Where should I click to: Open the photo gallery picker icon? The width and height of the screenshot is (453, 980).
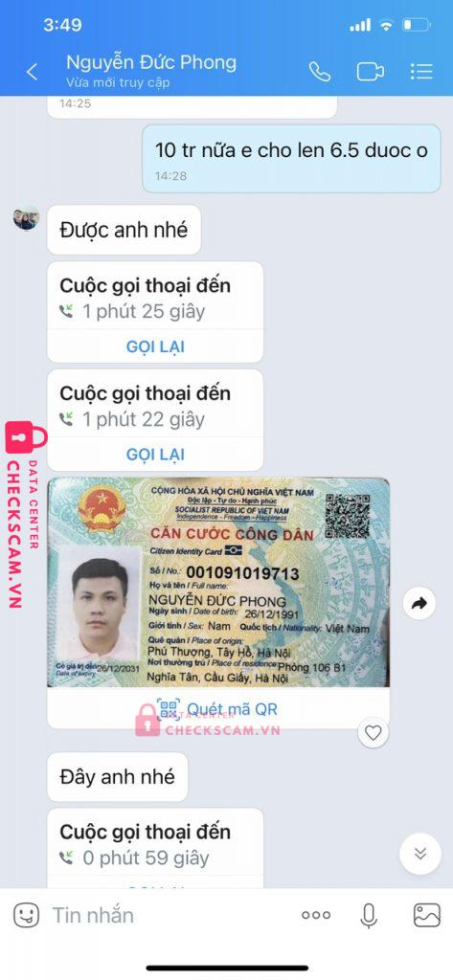point(427,916)
